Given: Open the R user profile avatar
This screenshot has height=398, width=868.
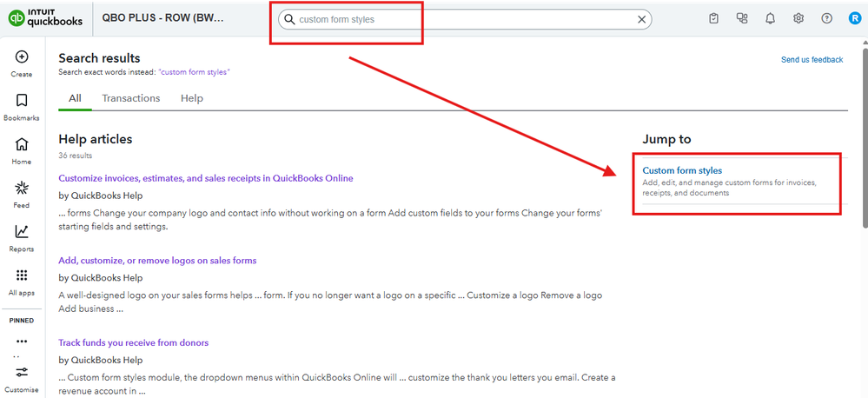Looking at the screenshot, I should (x=855, y=19).
